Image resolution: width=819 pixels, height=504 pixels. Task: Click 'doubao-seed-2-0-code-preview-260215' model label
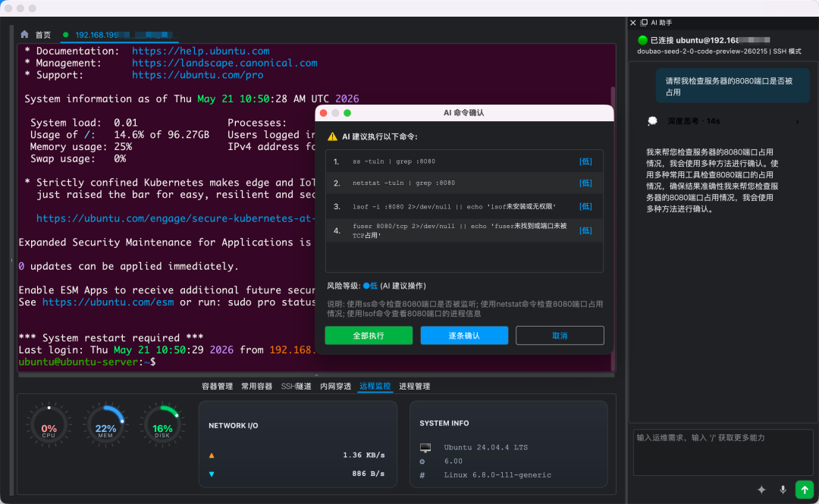[702, 52]
